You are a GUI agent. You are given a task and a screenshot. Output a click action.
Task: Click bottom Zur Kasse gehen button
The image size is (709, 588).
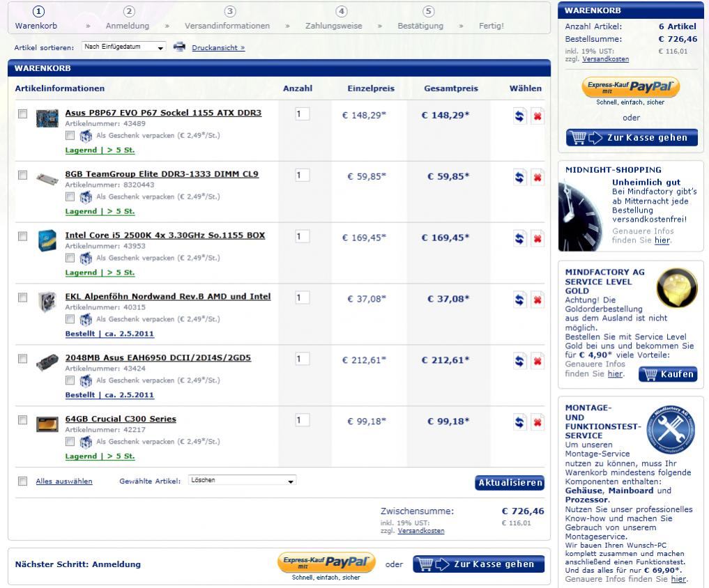[x=478, y=564]
